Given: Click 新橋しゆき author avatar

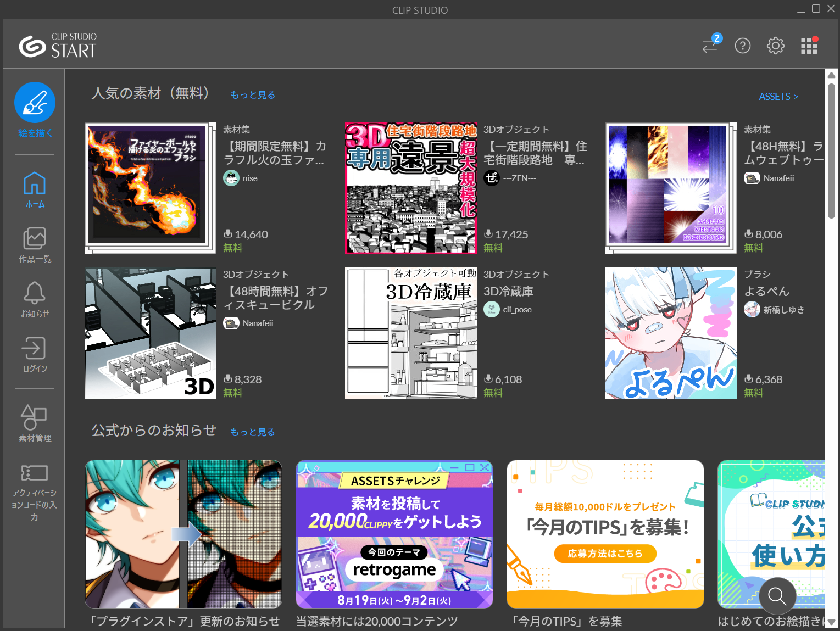Looking at the screenshot, I should (x=752, y=309).
